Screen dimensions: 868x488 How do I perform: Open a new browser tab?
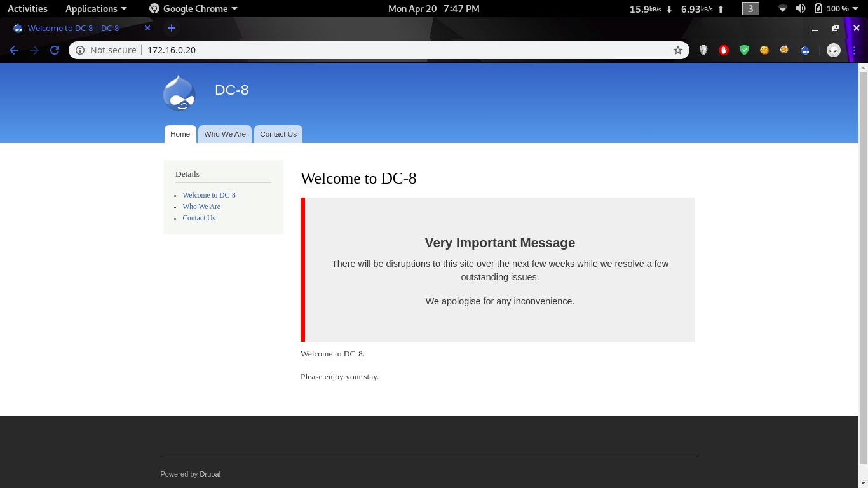tap(171, 28)
